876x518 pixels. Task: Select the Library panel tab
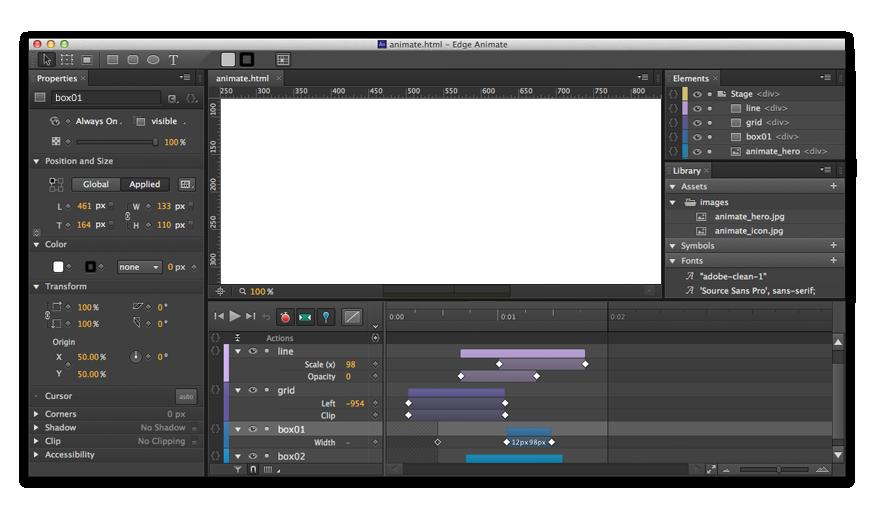pos(687,170)
